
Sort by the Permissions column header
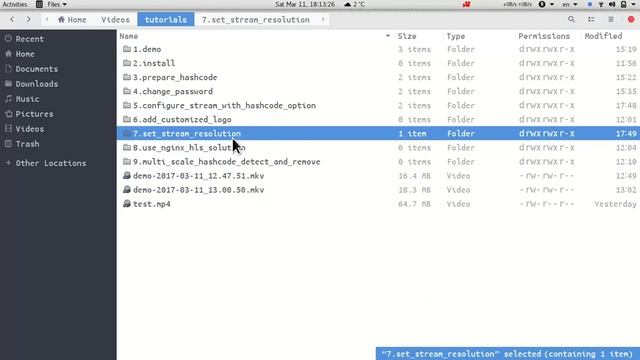544,36
